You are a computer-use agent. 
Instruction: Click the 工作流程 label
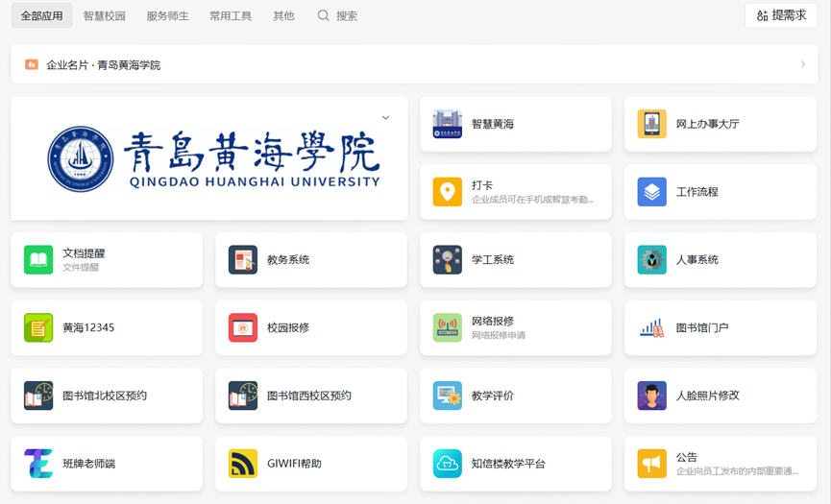697,192
